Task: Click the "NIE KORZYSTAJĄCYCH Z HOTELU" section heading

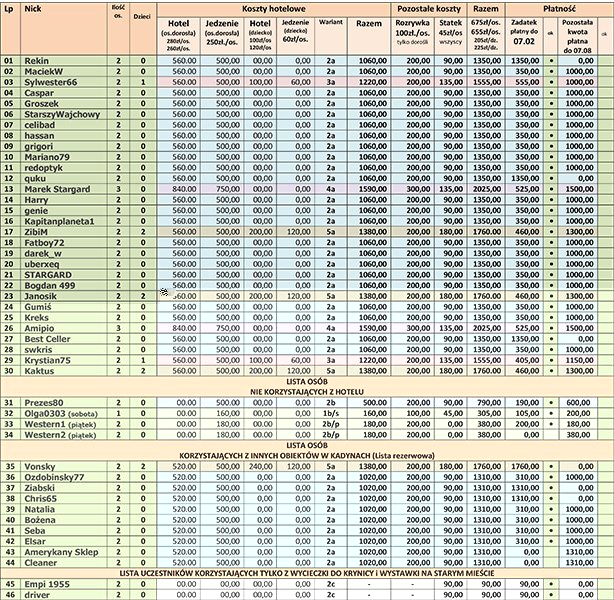Action: point(306,391)
